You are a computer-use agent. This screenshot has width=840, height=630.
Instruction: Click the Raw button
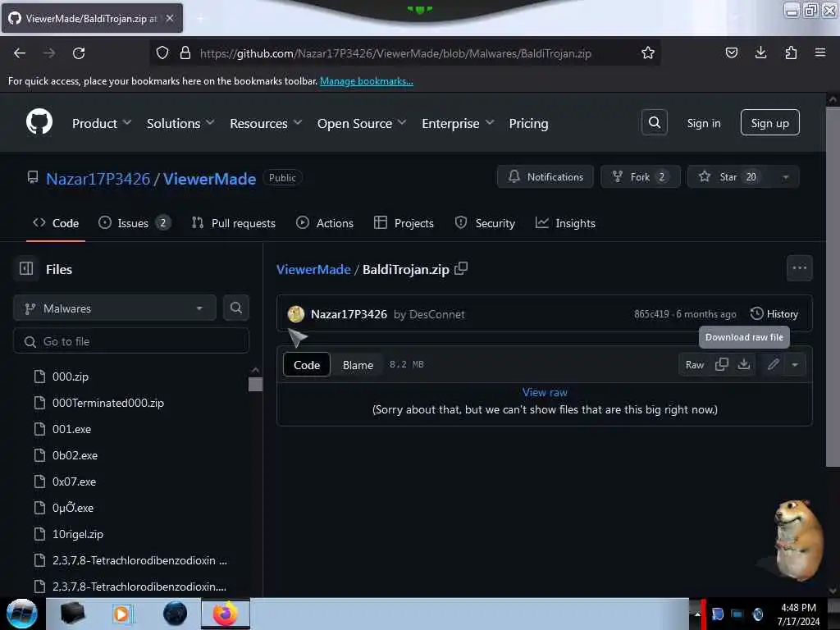[x=694, y=365]
